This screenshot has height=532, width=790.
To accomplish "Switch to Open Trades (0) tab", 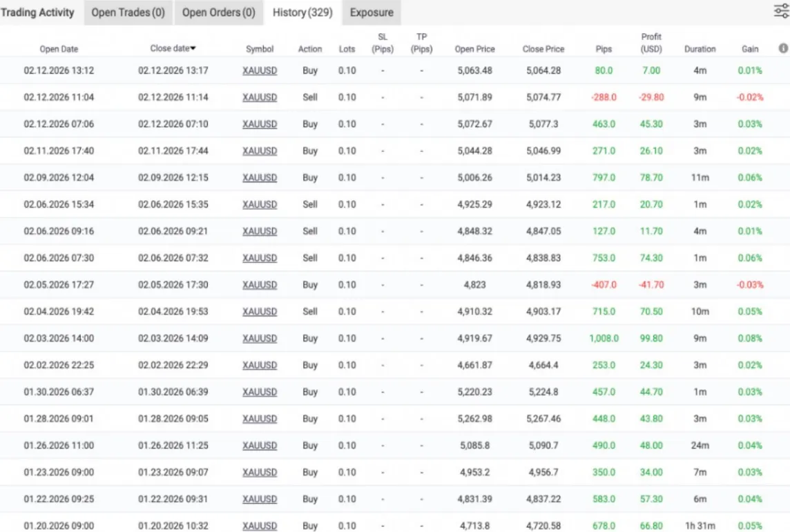I will click(128, 12).
